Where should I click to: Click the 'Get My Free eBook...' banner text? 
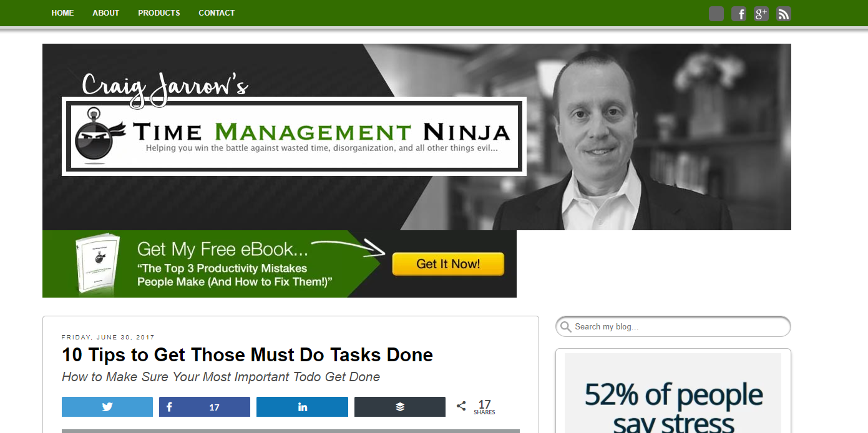tap(223, 249)
